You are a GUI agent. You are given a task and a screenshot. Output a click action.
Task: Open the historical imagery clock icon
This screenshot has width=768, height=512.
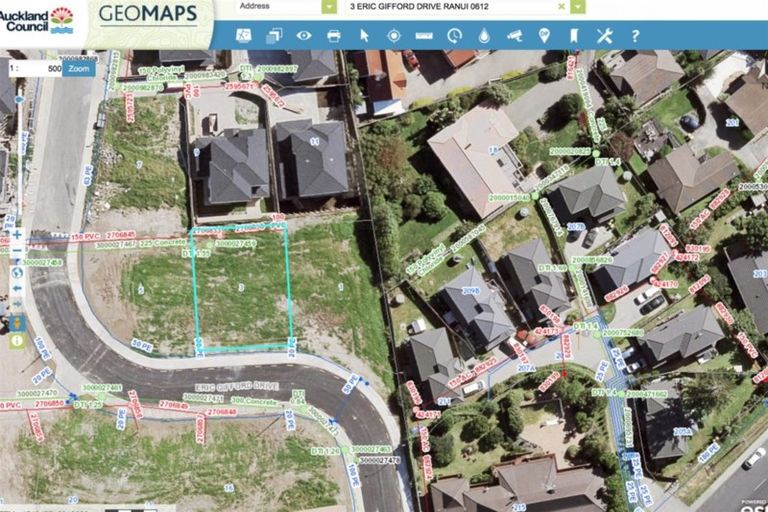click(x=454, y=36)
